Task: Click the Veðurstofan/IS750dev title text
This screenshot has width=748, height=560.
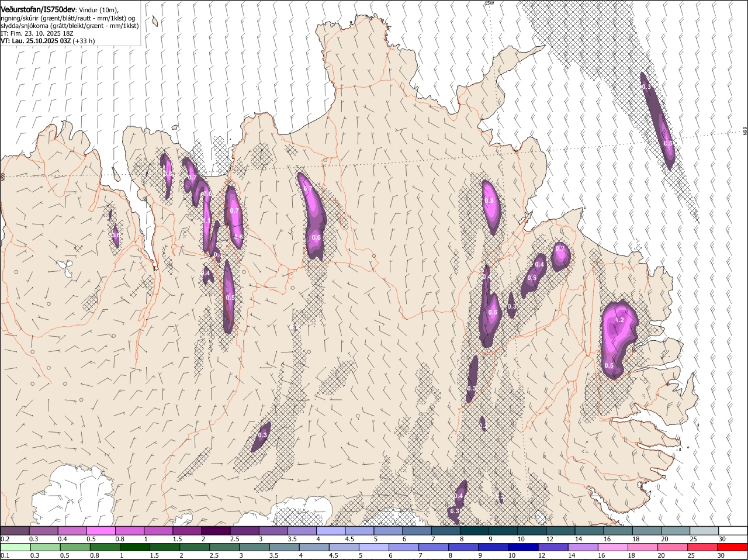Action: coord(38,9)
